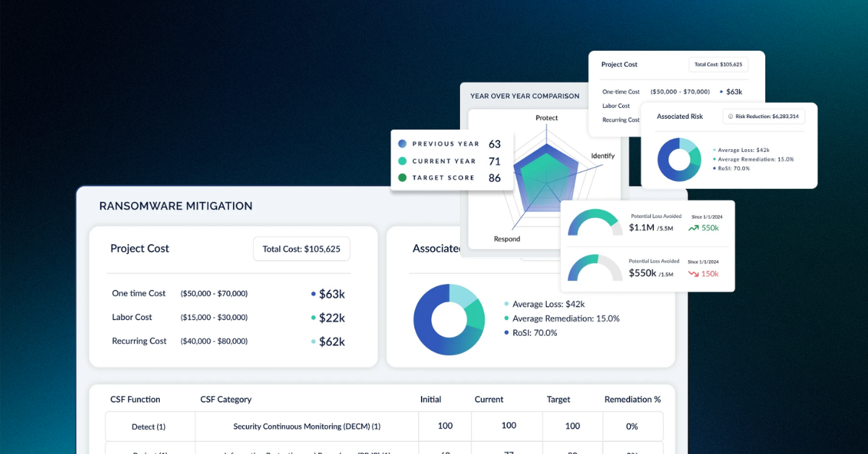
Task: Click Recurring Cost range ($40,000 - $80,000)
Action: click(214, 341)
